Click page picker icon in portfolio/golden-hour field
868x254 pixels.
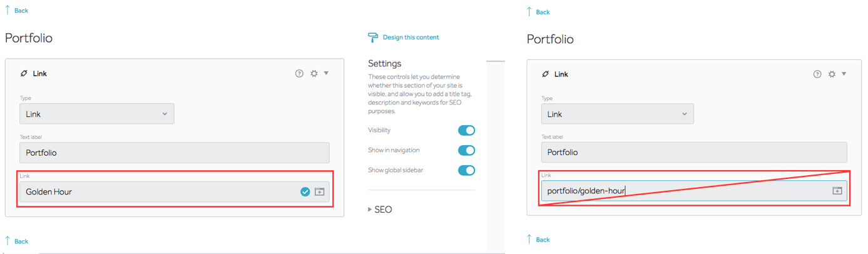click(x=837, y=191)
